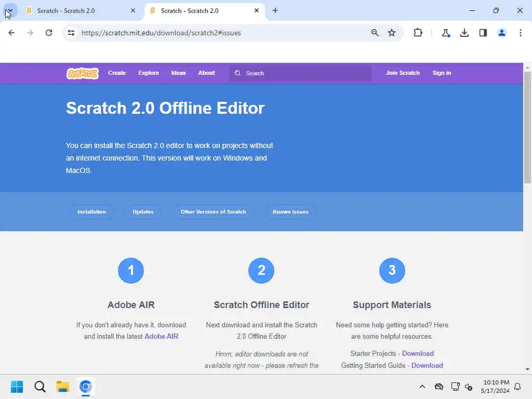The image size is (532, 399).
Task: Click Join Scratch link
Action: pos(403,73)
